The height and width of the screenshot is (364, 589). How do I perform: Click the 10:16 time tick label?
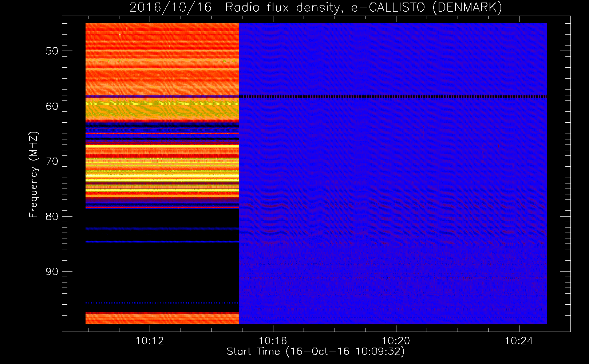(x=273, y=341)
